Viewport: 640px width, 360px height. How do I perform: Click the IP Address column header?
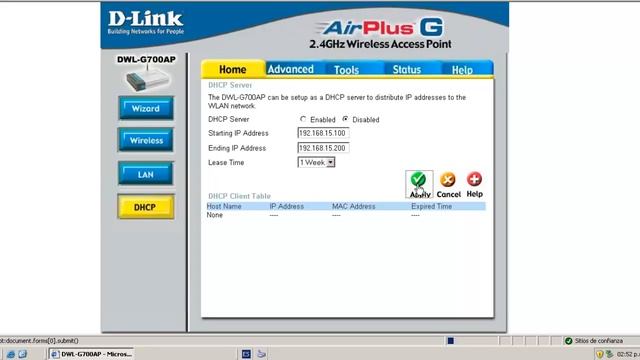click(287, 207)
